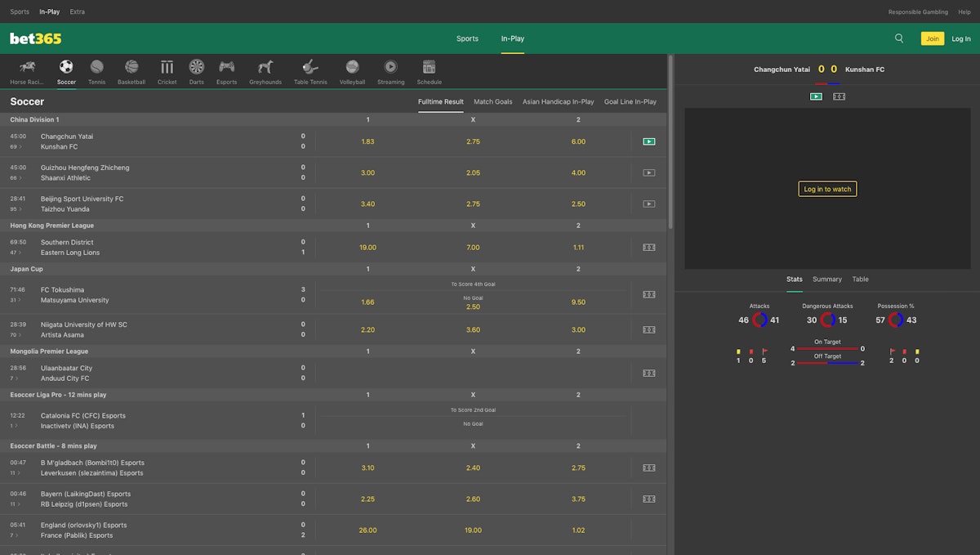
Task: Open the Summary tab in match panel
Action: 826,280
